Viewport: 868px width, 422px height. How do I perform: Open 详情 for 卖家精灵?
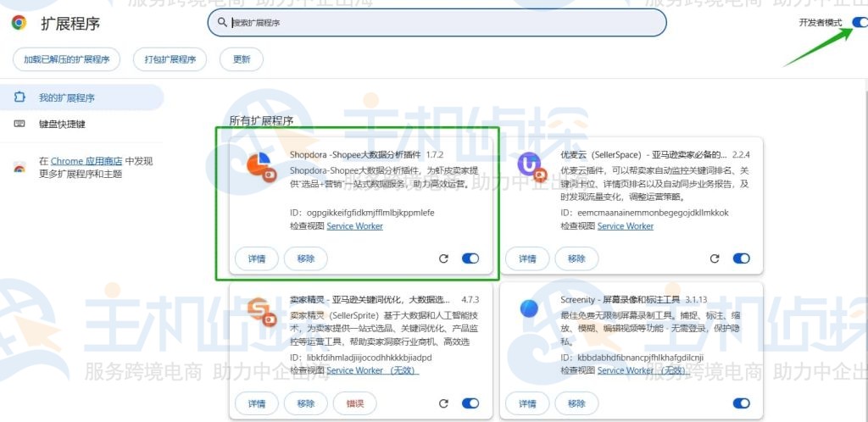257,403
